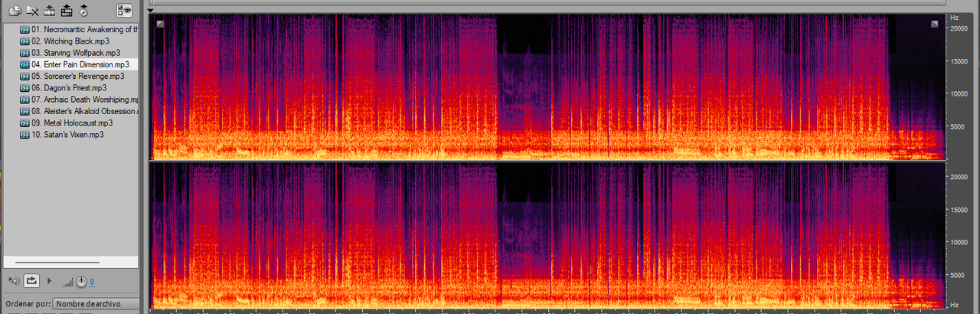The height and width of the screenshot is (314, 980).
Task: Toggle the Loop Play button
Action: pos(32,281)
